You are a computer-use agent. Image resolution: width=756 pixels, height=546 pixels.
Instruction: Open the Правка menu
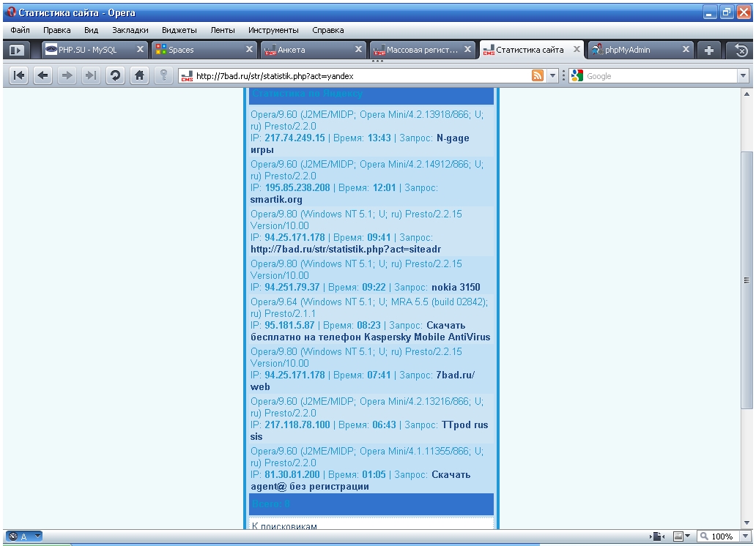[57, 30]
